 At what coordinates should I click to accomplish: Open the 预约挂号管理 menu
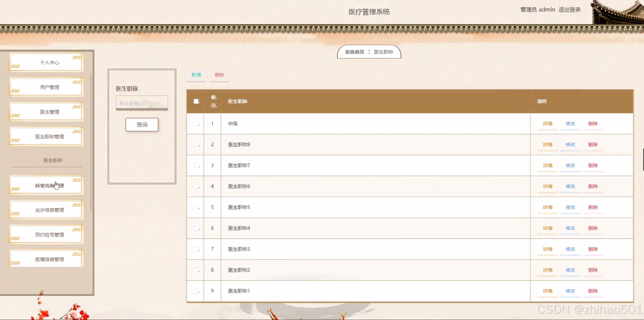point(49,235)
